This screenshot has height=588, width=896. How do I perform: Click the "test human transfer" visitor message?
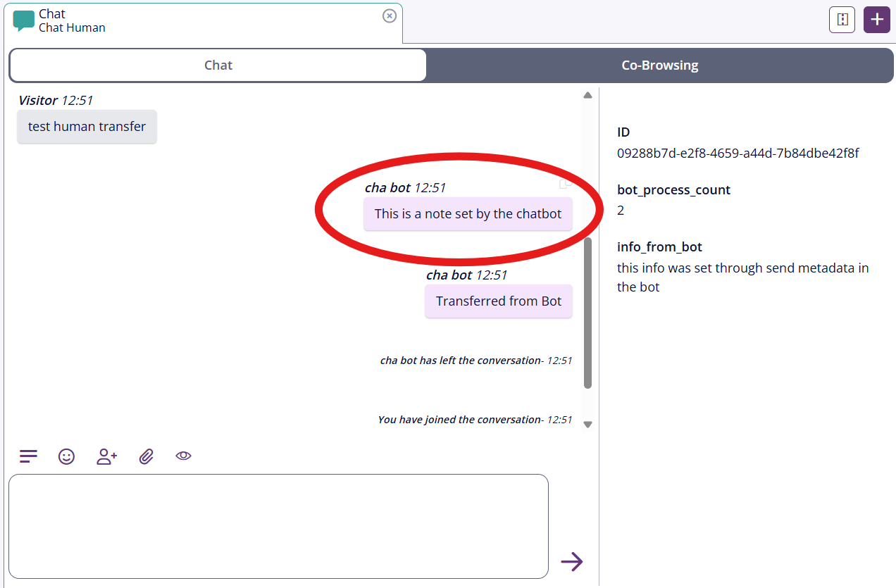(x=87, y=127)
